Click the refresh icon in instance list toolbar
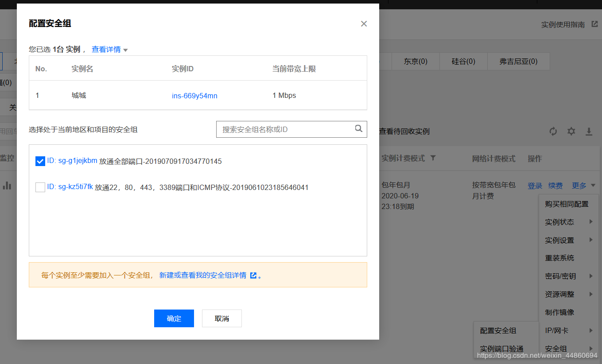This screenshot has width=602, height=364. click(553, 131)
